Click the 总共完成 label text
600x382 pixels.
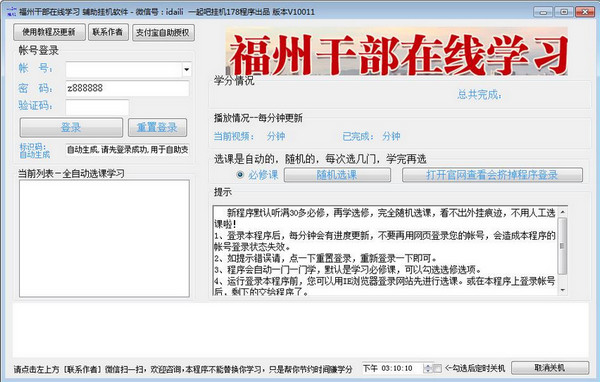point(479,94)
